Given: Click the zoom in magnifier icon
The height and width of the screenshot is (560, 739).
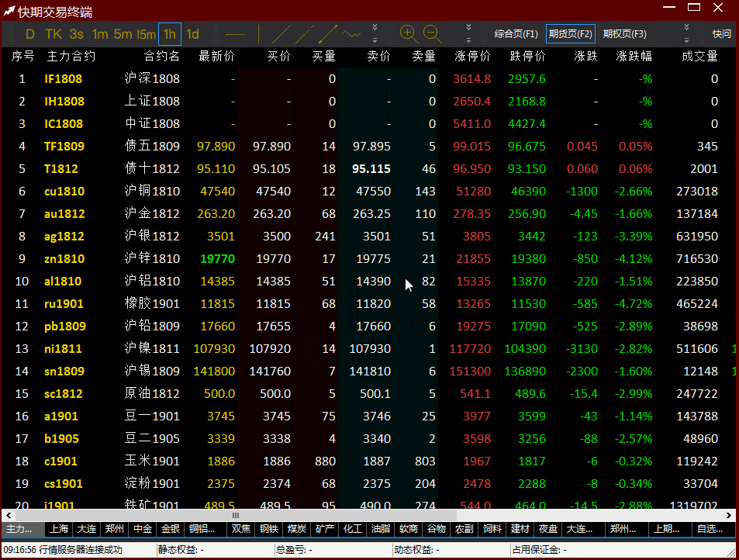Looking at the screenshot, I should point(409,33).
